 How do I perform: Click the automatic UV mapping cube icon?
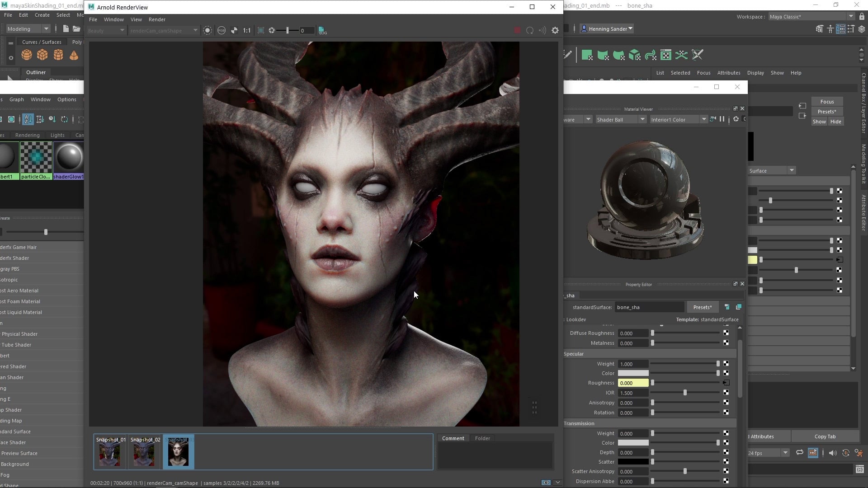click(634, 55)
